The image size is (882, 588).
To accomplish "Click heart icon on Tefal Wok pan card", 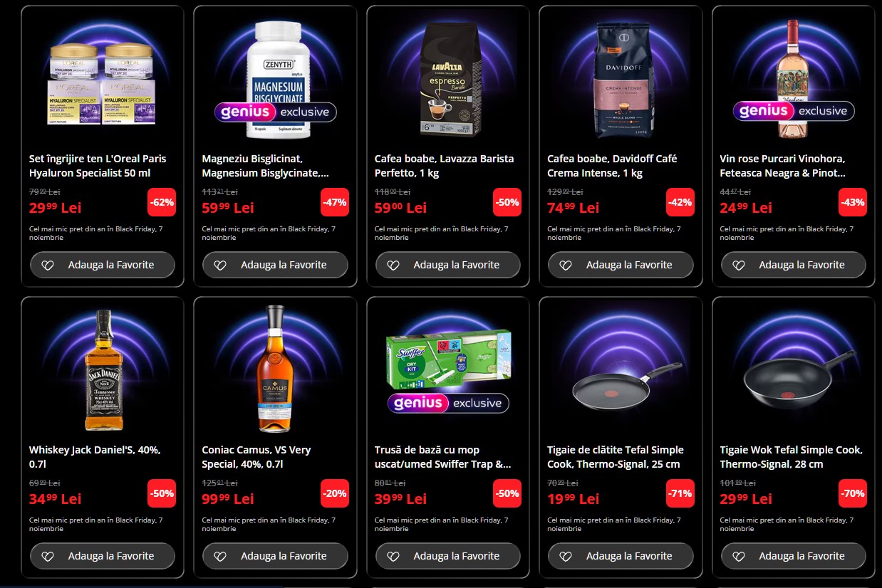I will pyautogui.click(x=738, y=556).
